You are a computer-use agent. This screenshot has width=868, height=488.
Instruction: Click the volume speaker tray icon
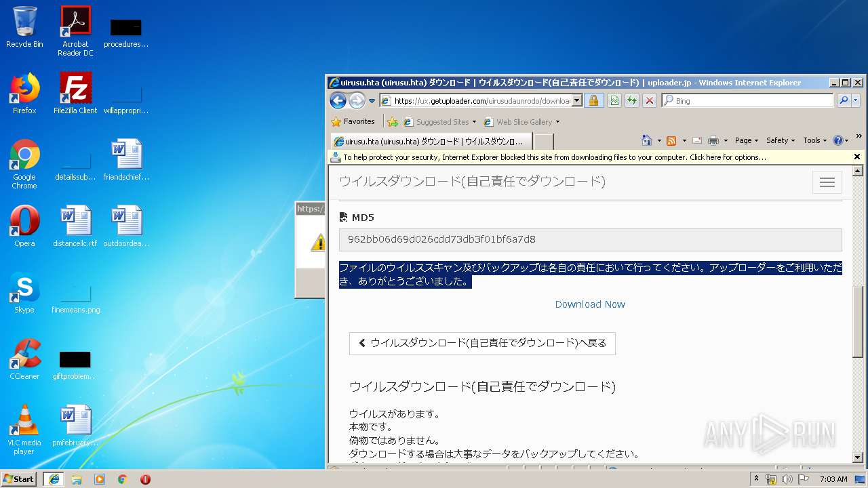point(787,479)
